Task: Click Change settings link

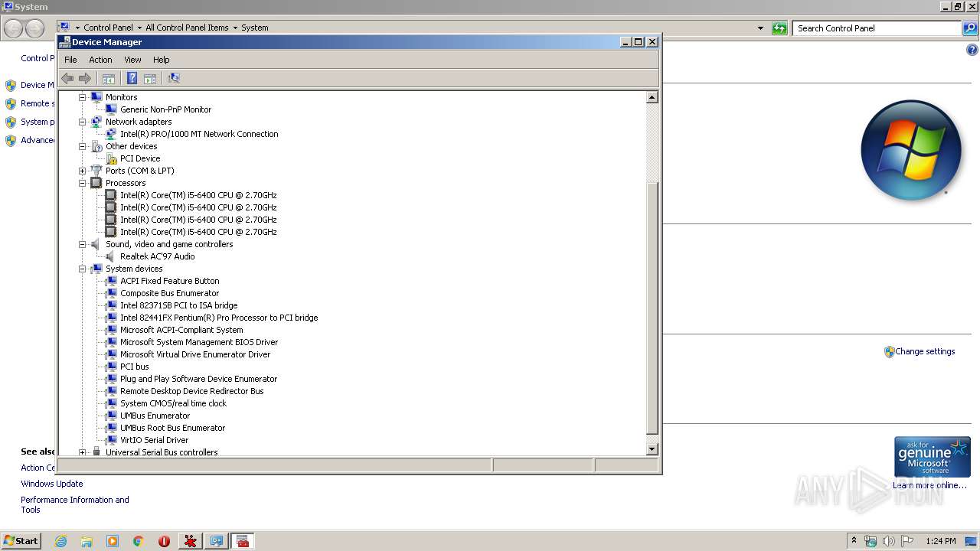Action: coord(925,351)
